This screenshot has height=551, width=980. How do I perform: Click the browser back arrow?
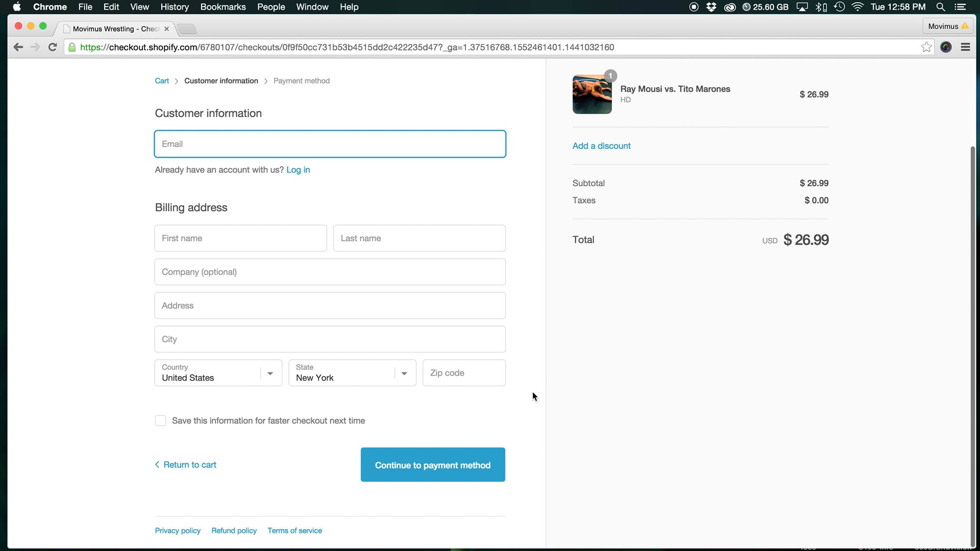18,47
